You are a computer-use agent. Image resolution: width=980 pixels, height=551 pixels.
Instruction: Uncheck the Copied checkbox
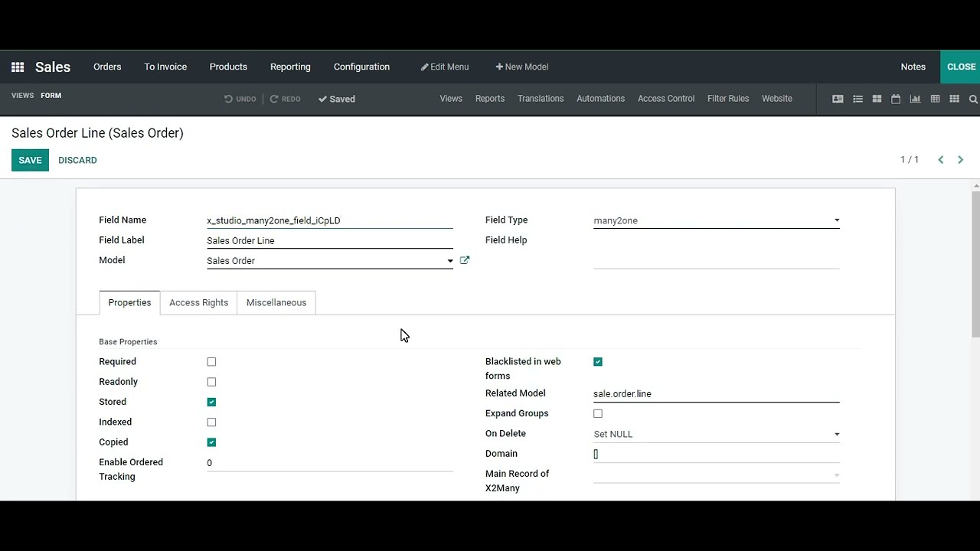[211, 442]
